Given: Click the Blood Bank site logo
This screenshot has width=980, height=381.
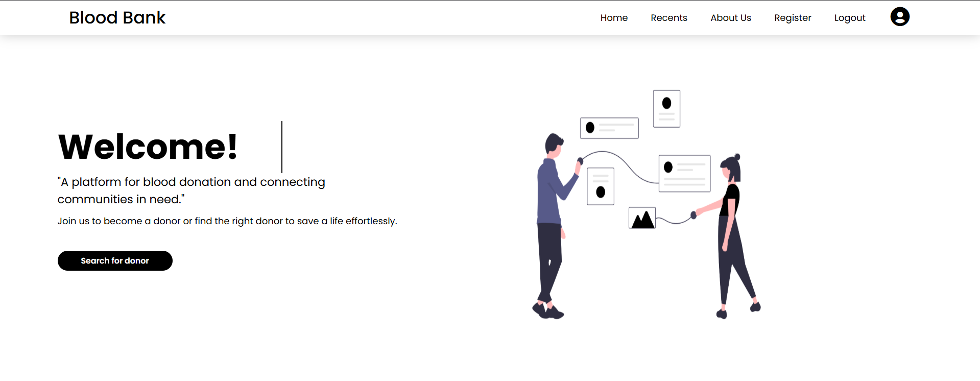Looking at the screenshot, I should pos(117,18).
